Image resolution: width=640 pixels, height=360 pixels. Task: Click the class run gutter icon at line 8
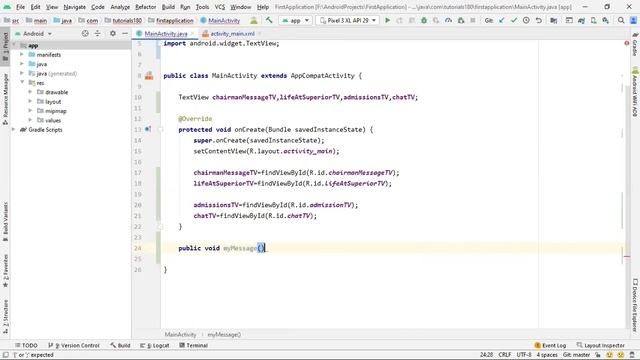click(x=149, y=76)
